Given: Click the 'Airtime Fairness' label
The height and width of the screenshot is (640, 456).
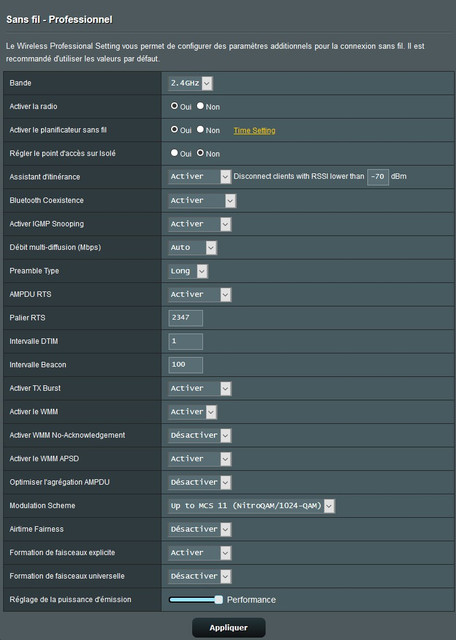Looking at the screenshot, I should [37, 529].
